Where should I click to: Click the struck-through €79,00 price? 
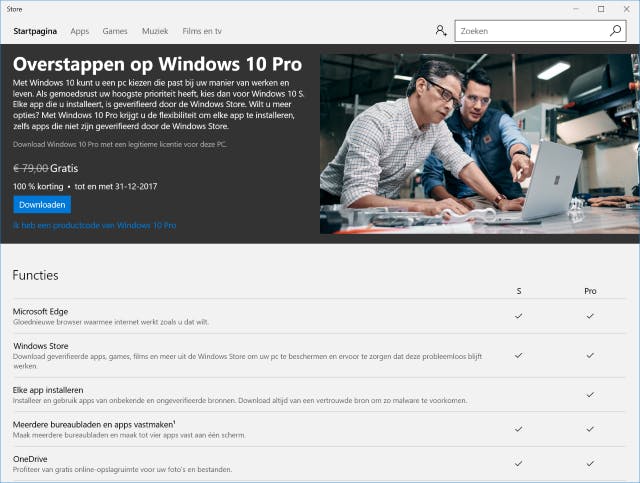pos(31,168)
